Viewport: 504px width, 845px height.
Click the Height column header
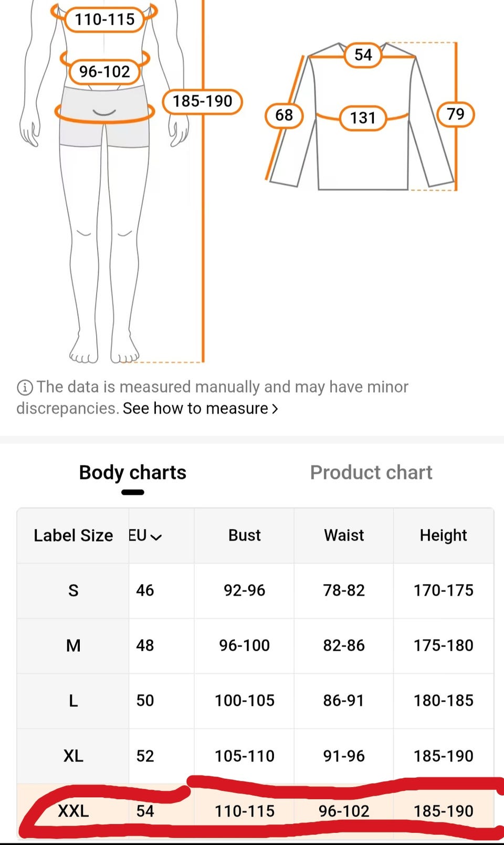(x=443, y=535)
